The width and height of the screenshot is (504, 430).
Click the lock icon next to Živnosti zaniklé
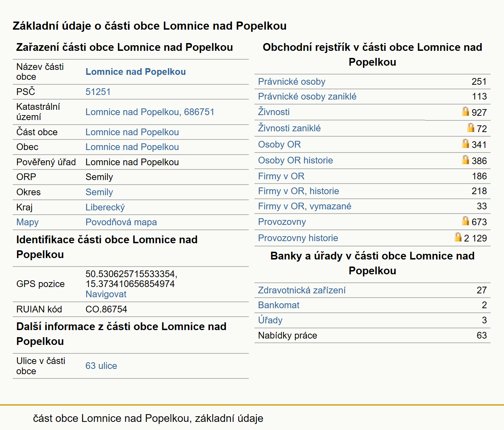(x=470, y=127)
